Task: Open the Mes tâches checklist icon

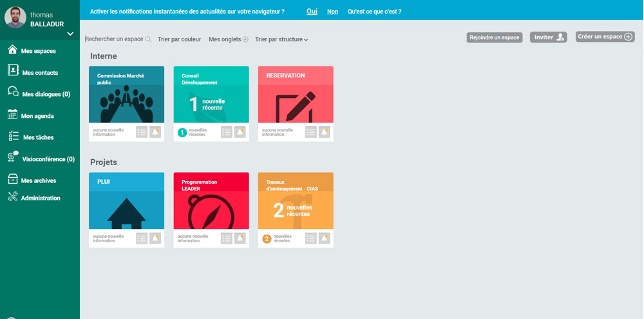Action: (13, 136)
